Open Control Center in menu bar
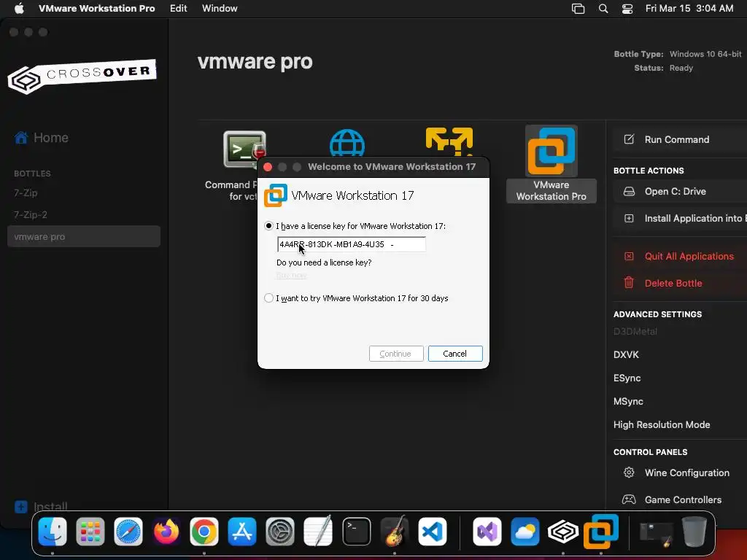This screenshot has height=560, width=747. [627, 9]
